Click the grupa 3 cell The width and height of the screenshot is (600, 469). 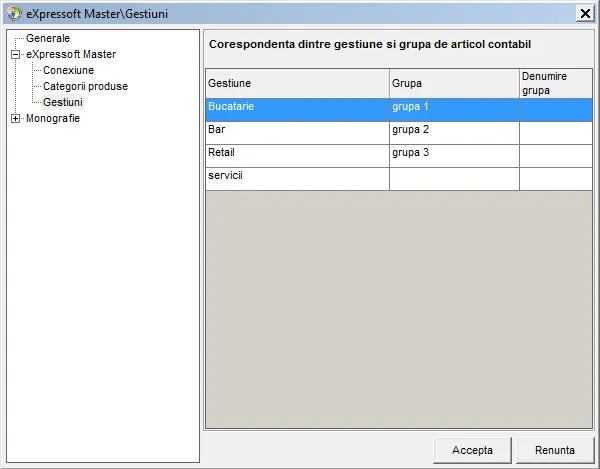coord(454,156)
